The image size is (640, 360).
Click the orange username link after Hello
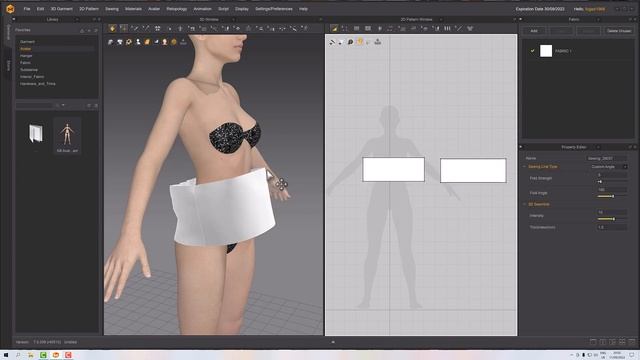click(595, 9)
